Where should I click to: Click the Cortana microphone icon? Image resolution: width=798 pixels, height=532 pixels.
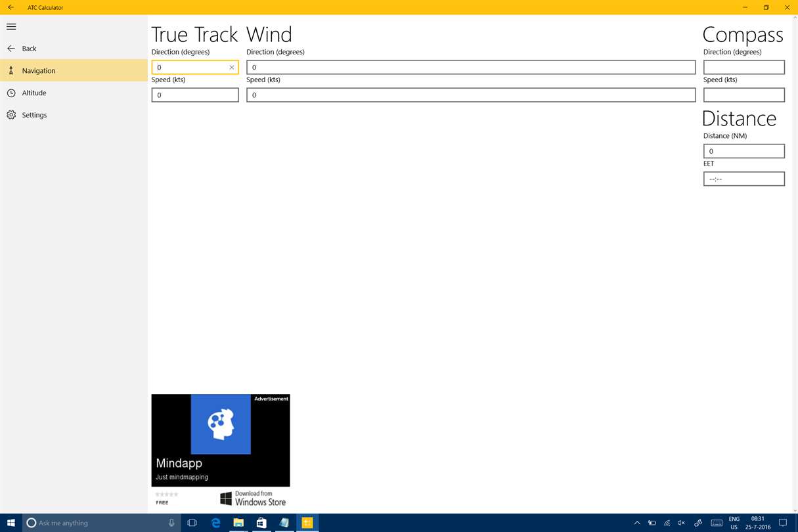coord(171,523)
